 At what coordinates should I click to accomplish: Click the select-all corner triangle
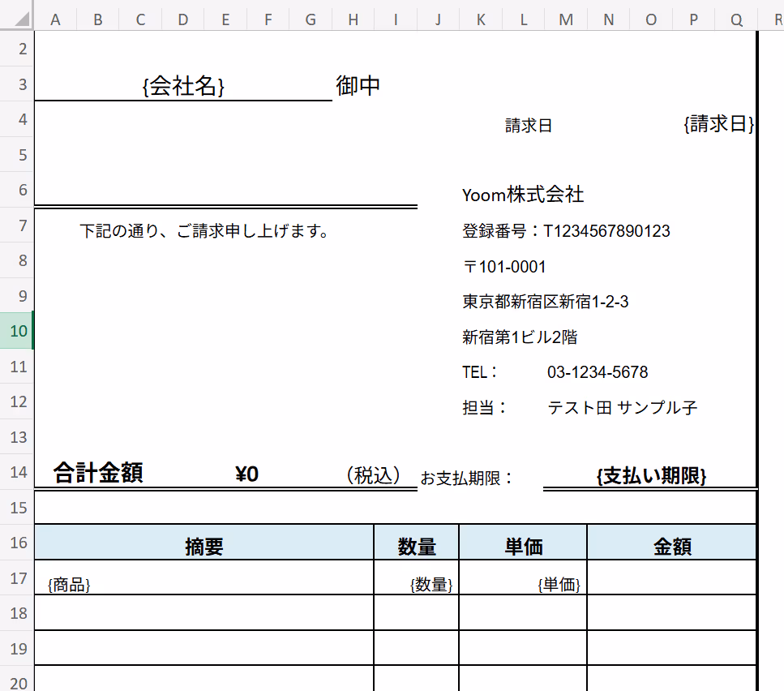tap(23, 19)
